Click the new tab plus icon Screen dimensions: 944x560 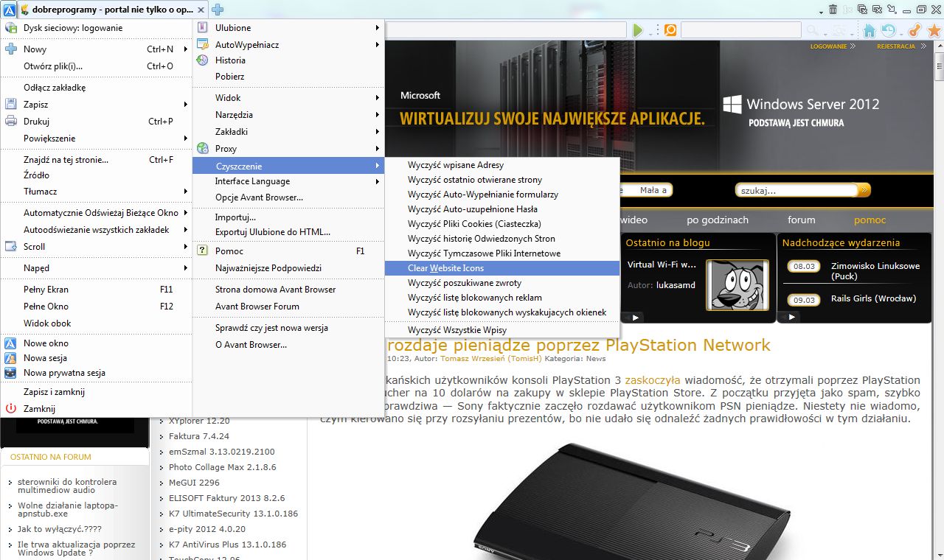(x=218, y=10)
